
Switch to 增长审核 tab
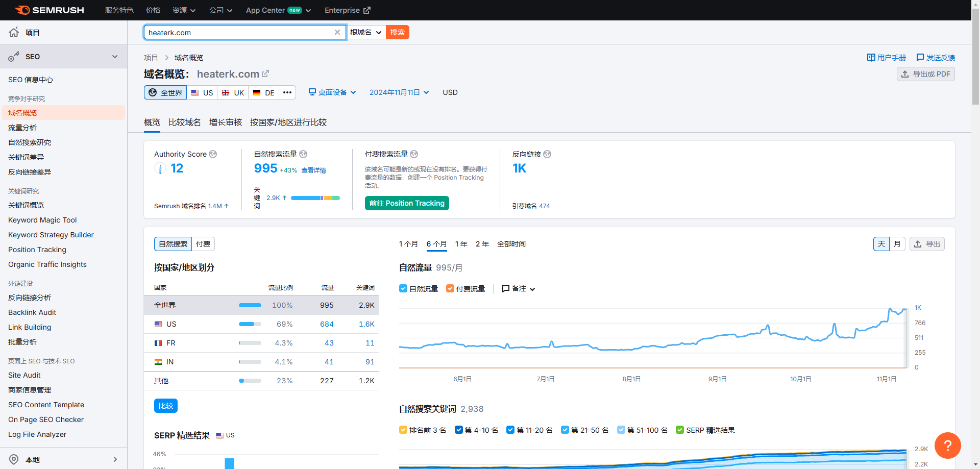click(226, 122)
